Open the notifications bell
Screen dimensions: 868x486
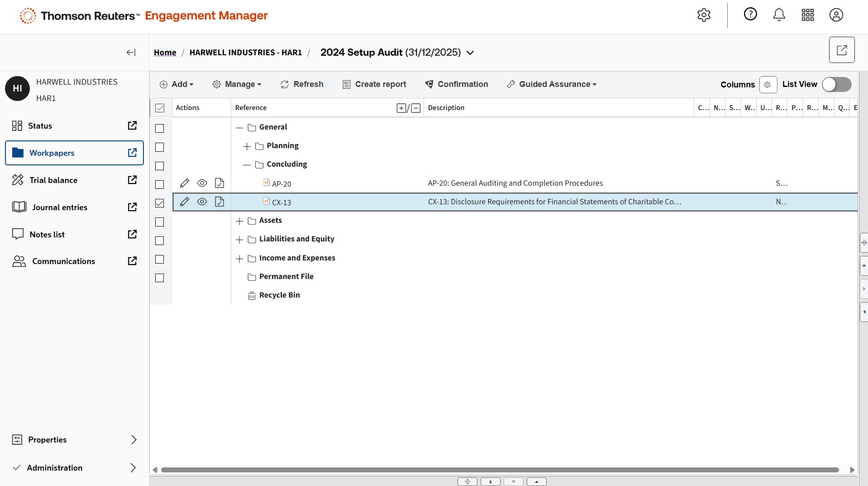point(779,15)
